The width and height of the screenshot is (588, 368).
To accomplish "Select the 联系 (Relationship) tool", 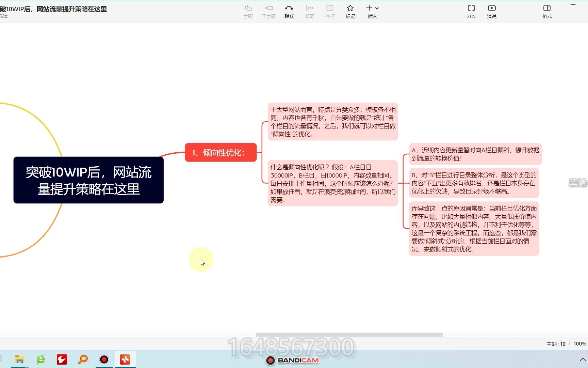I will pyautogui.click(x=289, y=12).
